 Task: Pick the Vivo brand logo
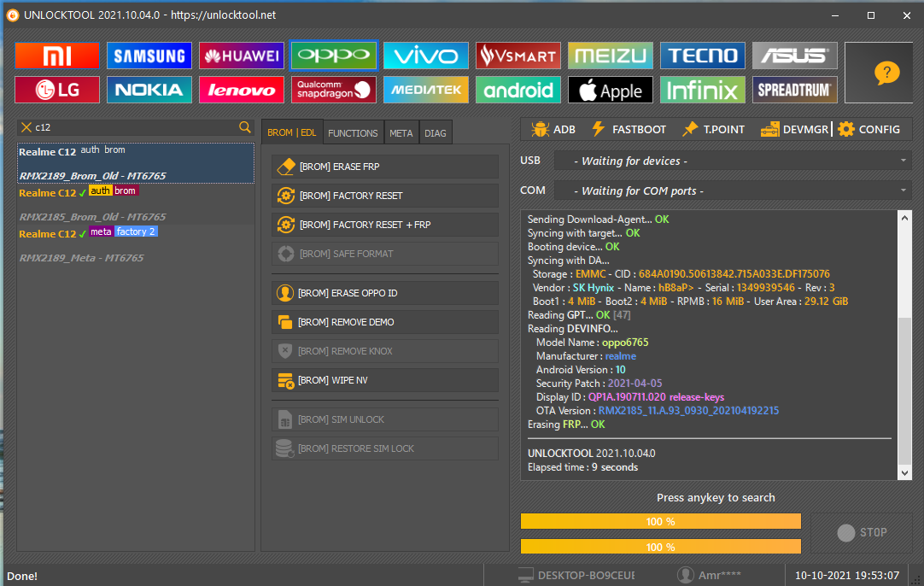426,56
